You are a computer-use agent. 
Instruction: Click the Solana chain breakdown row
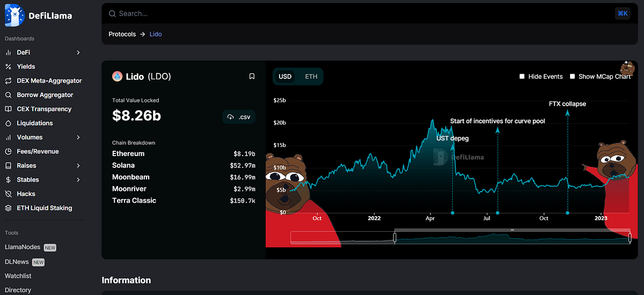(x=184, y=166)
